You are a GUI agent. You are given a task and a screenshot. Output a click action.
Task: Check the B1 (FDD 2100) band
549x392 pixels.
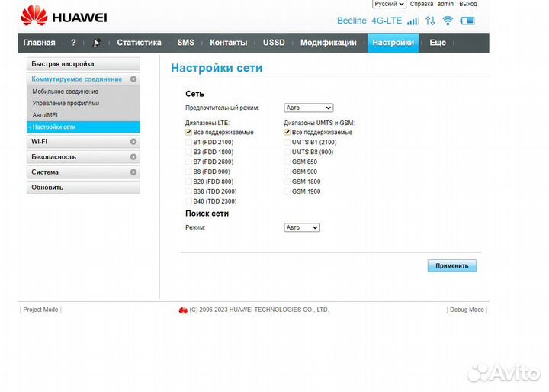189,142
